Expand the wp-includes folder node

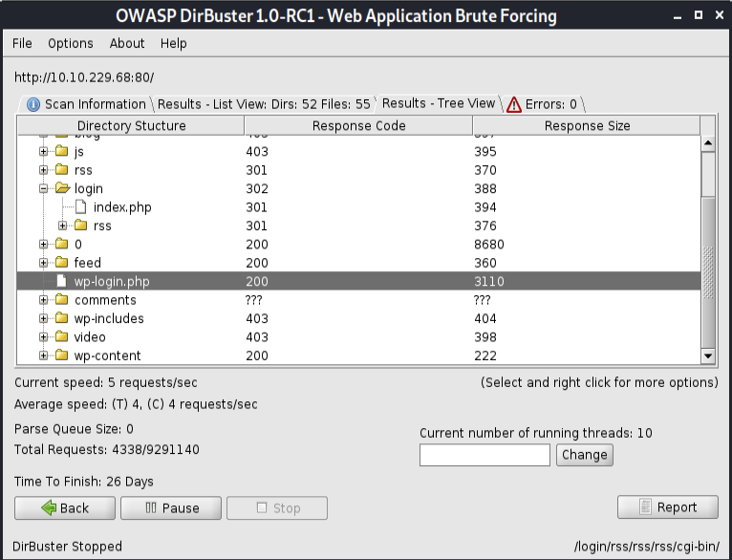[43, 318]
